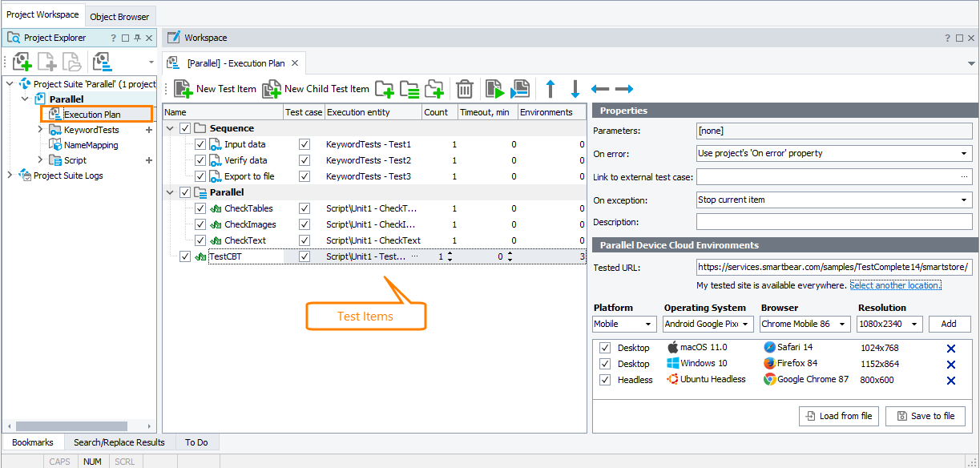Image resolution: width=980 pixels, height=468 pixels.
Task: Move test item up with blue arrow
Action: tap(550, 89)
